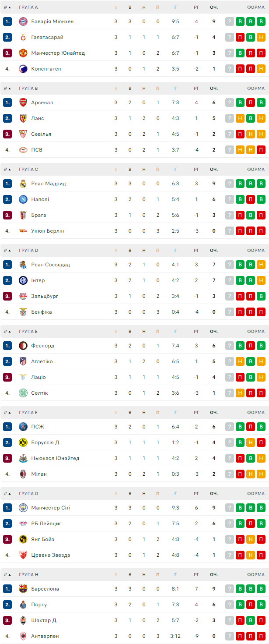Click the Реал Мадрид crest icon
This screenshot has height=644, width=269.
tap(23, 184)
